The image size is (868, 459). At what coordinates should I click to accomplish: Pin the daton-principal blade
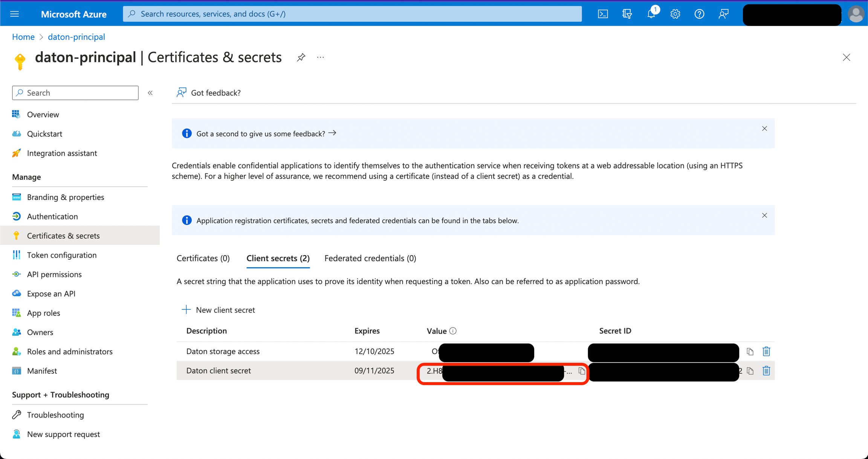click(x=301, y=57)
